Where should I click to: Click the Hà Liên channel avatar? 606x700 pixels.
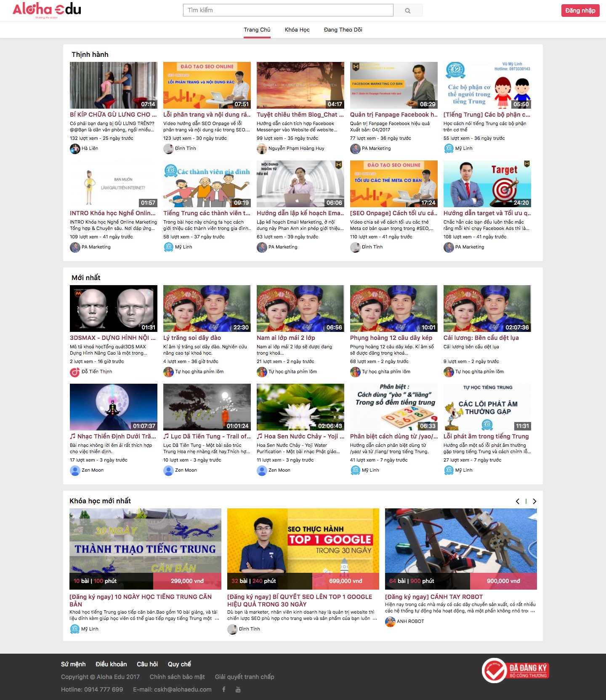[75, 149]
